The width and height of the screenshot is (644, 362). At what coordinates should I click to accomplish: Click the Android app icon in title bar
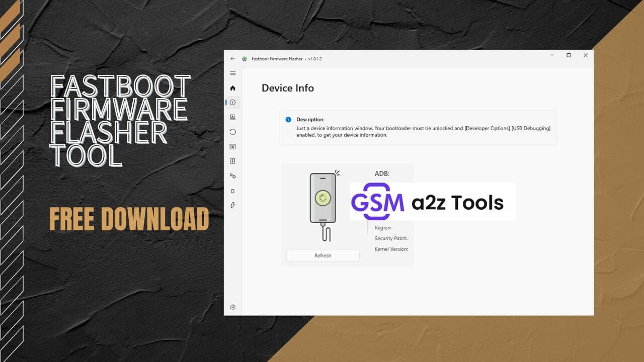point(245,58)
